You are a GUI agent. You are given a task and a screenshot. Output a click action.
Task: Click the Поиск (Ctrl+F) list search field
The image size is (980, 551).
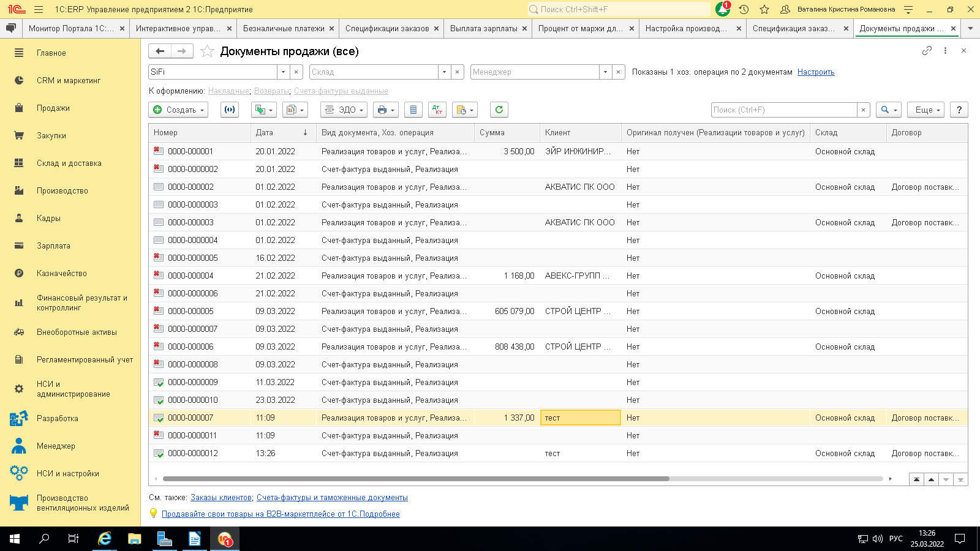pyautogui.click(x=784, y=110)
